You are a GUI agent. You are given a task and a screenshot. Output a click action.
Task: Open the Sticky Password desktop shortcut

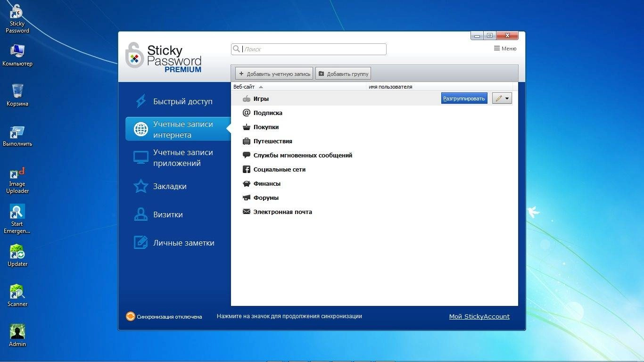point(17,19)
